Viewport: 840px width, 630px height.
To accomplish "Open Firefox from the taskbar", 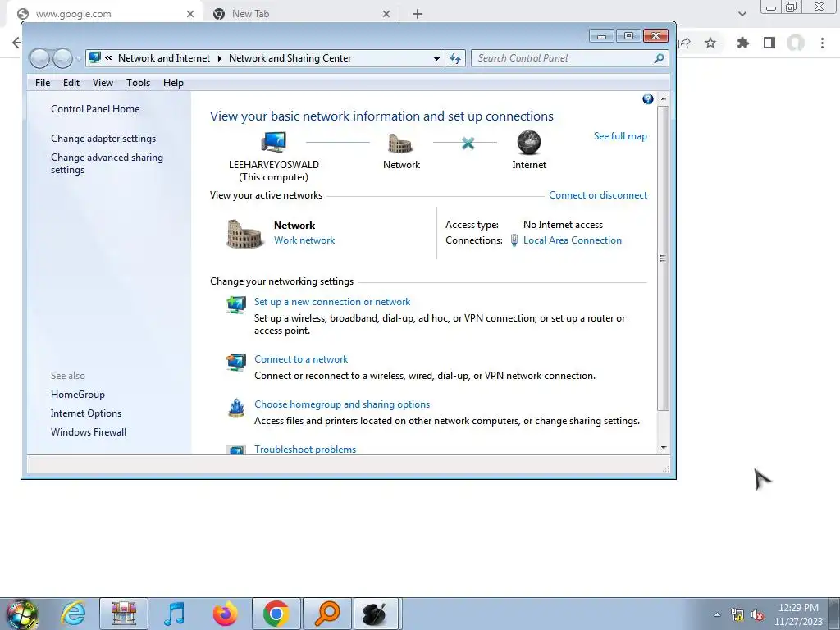I will click(x=225, y=614).
